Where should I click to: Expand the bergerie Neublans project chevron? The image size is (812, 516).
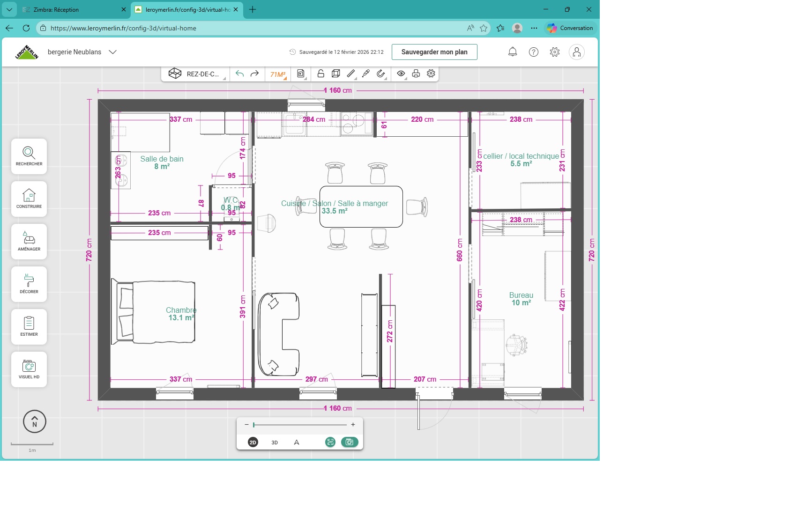tap(112, 52)
